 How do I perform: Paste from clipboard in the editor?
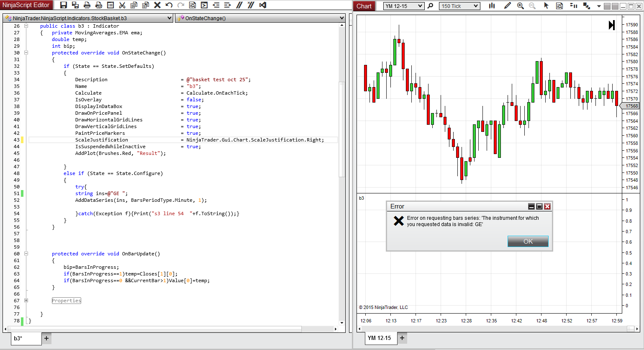pos(146,5)
